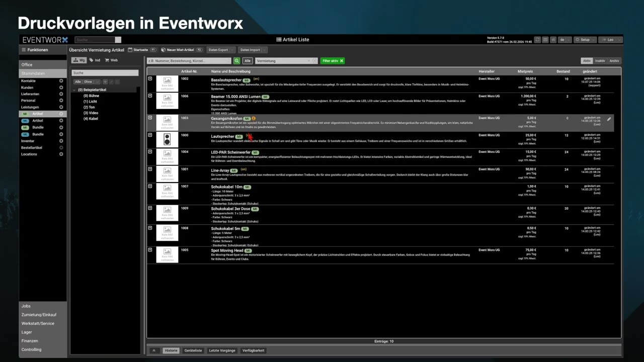Collapse the (0) Beispielartikel tree node
644x362 pixels.
click(x=74, y=90)
